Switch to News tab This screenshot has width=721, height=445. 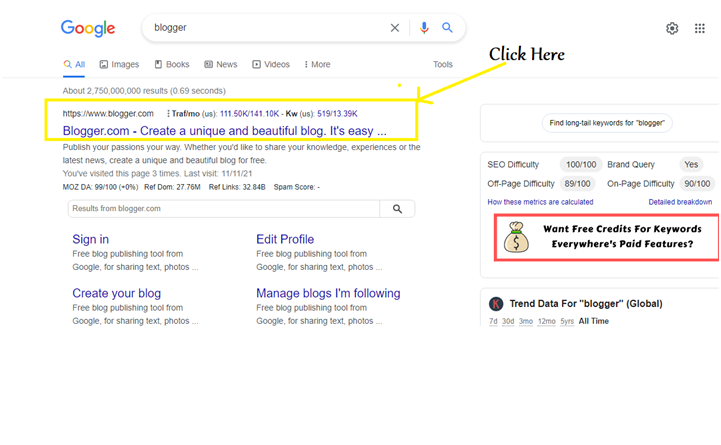point(221,64)
